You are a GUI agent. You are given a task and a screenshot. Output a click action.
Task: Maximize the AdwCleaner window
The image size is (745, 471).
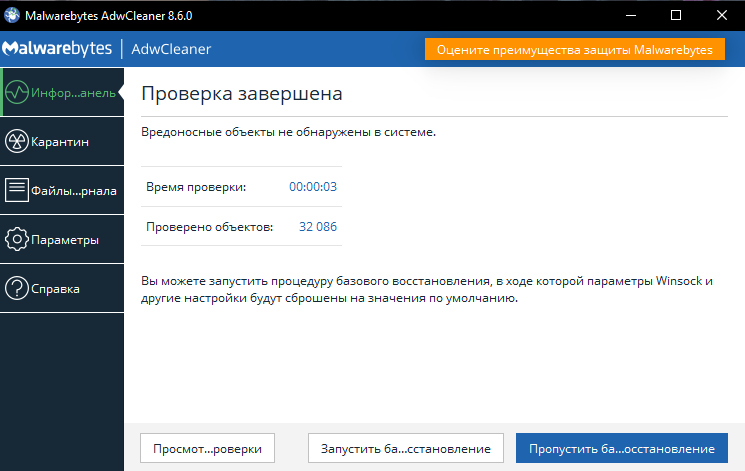[x=676, y=15]
